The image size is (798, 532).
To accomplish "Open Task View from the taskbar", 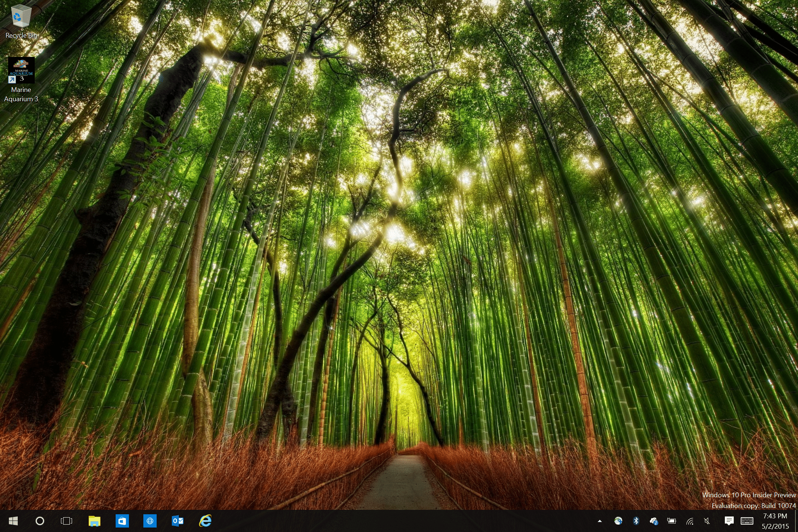I will (x=66, y=521).
